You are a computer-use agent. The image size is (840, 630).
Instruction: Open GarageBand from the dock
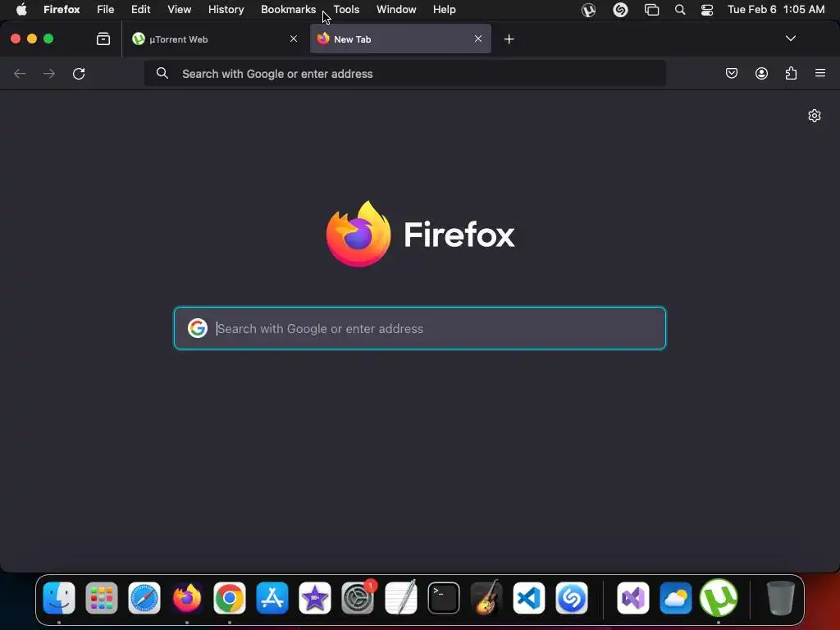(x=486, y=598)
